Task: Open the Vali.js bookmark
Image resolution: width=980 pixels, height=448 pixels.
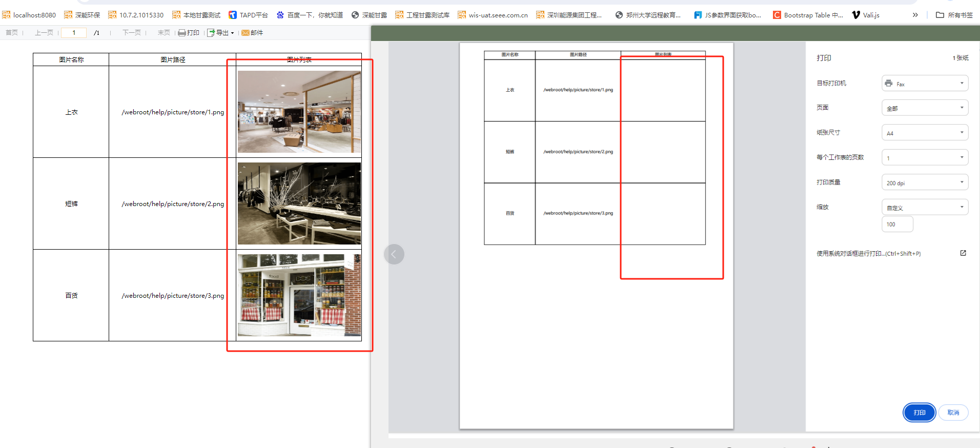Action: point(866,15)
